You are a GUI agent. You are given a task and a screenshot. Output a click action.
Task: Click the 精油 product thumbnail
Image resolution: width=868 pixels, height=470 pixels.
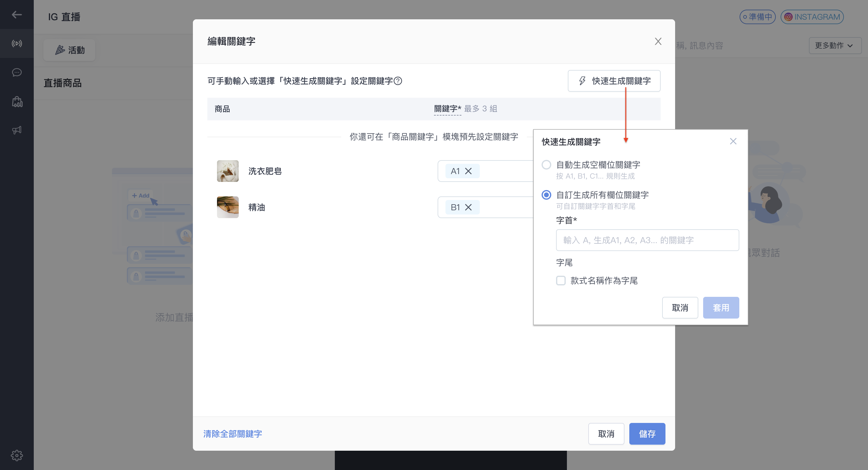click(x=228, y=207)
